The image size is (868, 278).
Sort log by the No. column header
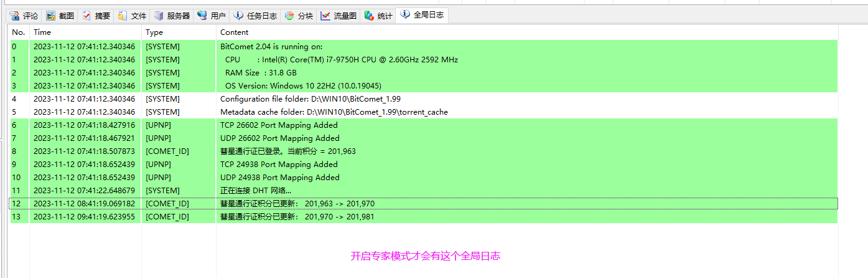click(19, 32)
